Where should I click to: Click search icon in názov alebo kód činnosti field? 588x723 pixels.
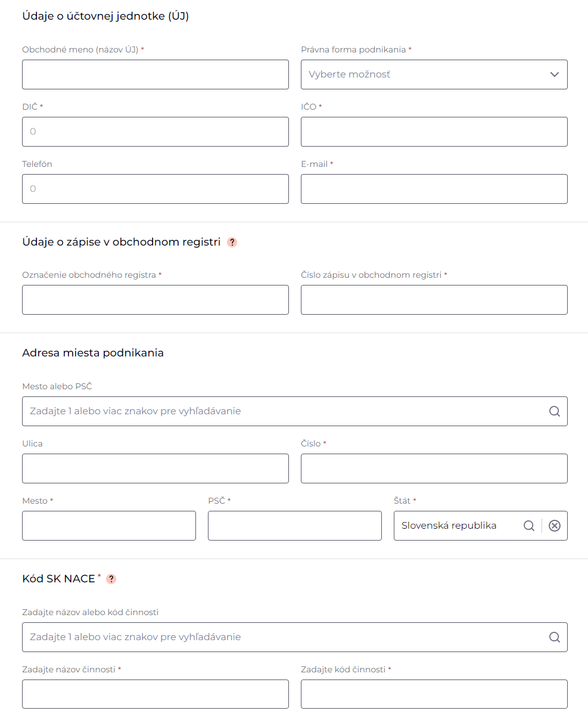(x=554, y=637)
